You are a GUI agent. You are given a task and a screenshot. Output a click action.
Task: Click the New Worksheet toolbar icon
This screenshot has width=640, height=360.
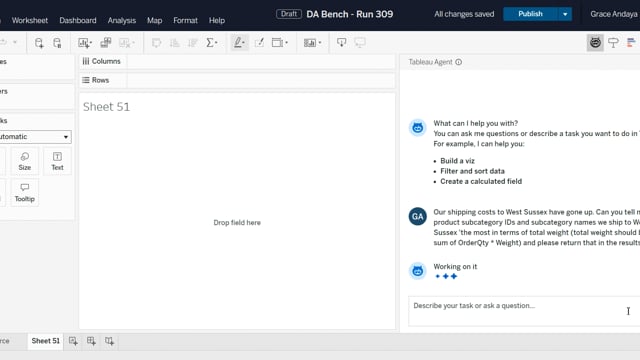click(83, 43)
